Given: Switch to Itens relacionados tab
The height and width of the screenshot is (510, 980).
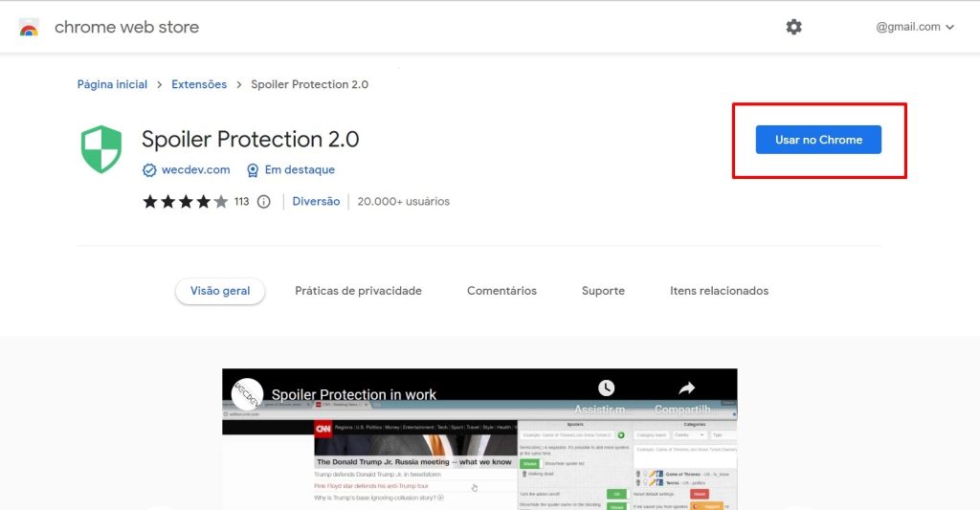Looking at the screenshot, I should tap(720, 291).
